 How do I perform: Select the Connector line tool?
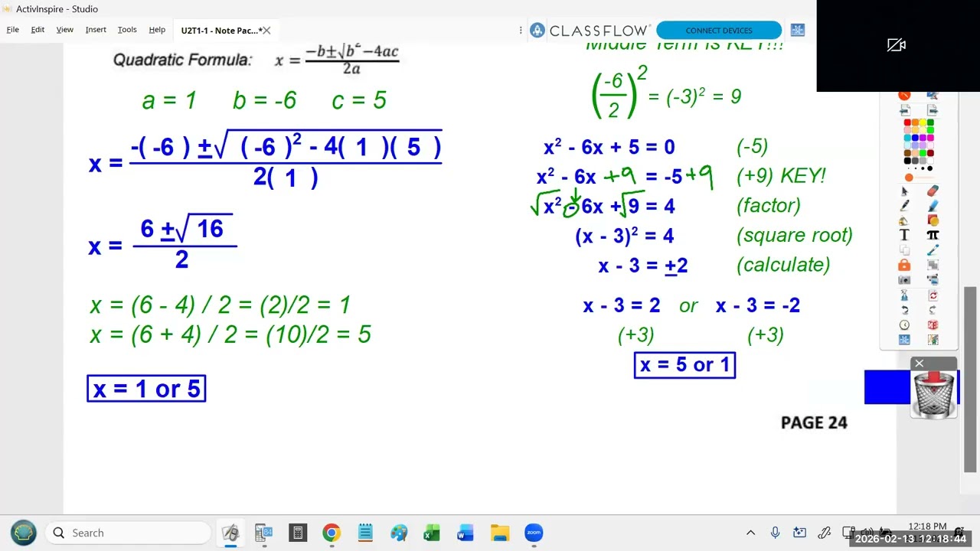[933, 249]
